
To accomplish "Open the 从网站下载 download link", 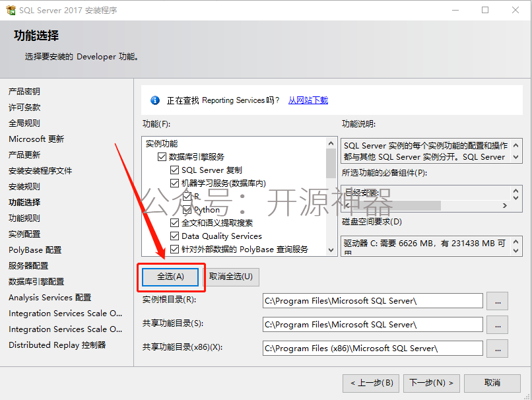I will click(x=308, y=100).
